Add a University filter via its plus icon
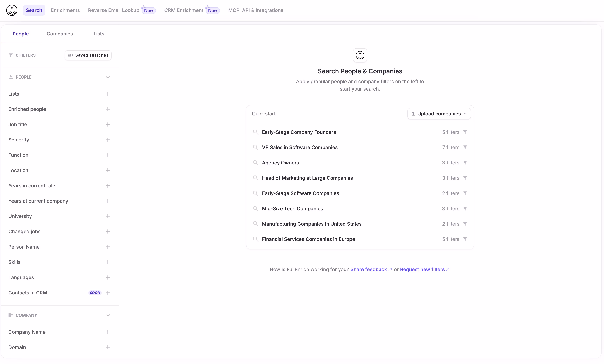Viewport: 604px width, 364px height. point(108,216)
